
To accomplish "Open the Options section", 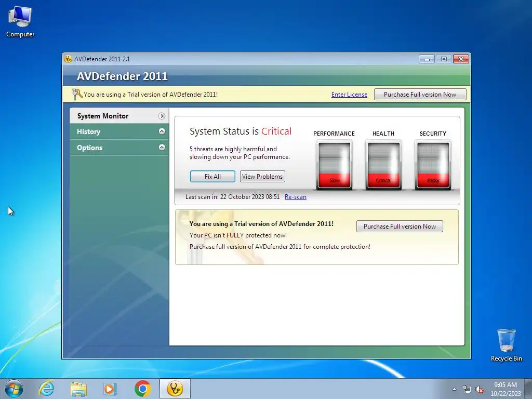I will coord(119,148).
